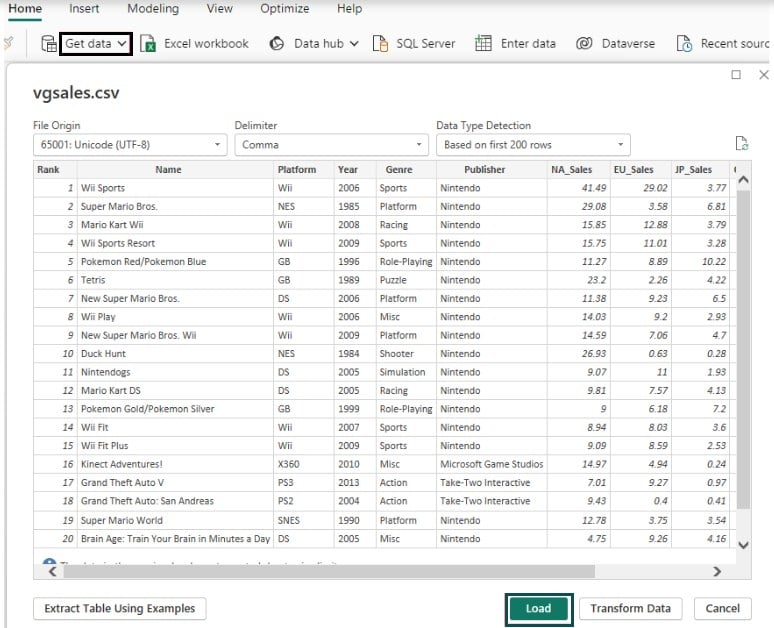The width and height of the screenshot is (774, 628).
Task: Close the vgsales.csv dialog
Action: 764,75
